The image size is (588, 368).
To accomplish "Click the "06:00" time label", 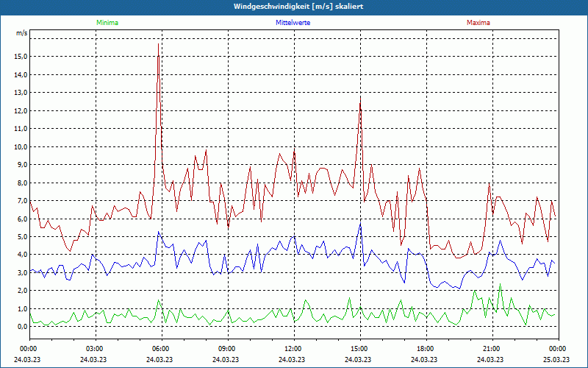I will pos(159,349).
